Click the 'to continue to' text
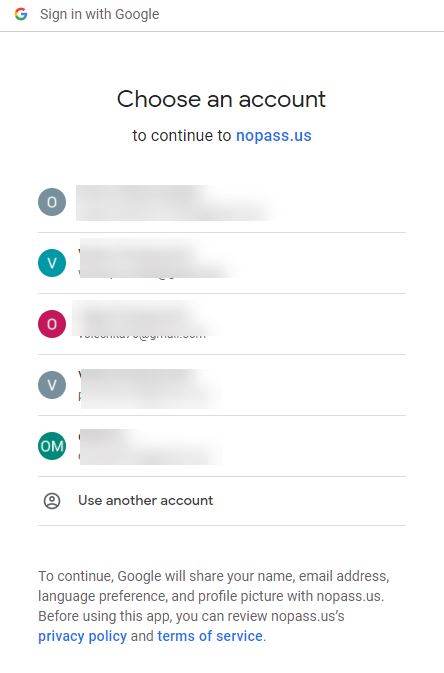 (182, 136)
